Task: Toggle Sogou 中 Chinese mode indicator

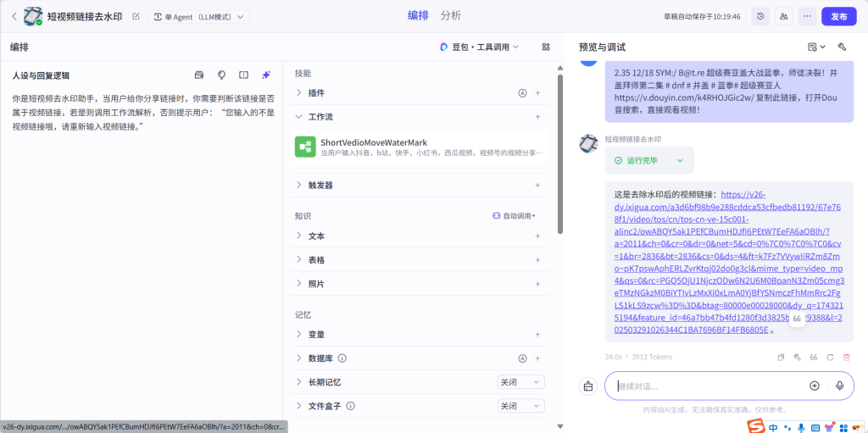Action: click(x=773, y=427)
